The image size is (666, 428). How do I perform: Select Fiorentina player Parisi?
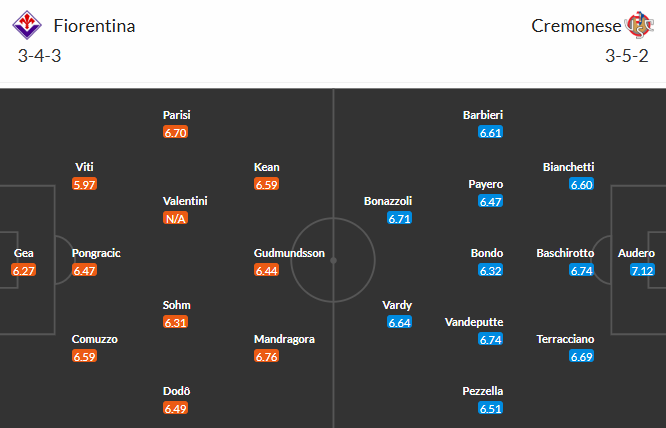pyautogui.click(x=176, y=115)
